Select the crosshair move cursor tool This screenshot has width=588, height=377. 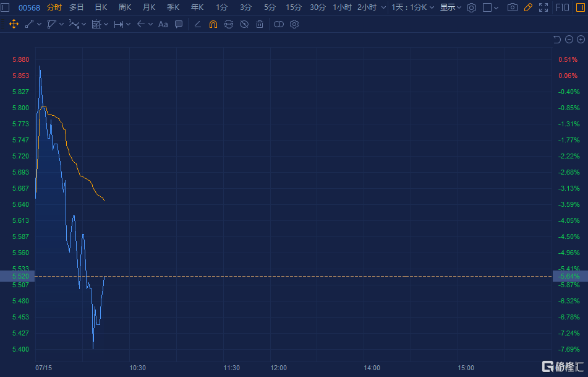pos(14,24)
